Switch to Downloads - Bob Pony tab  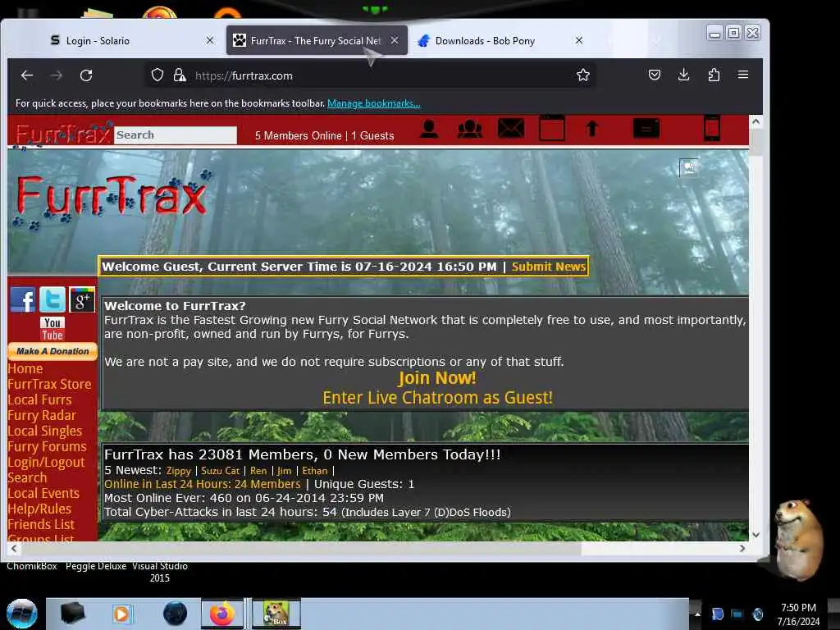(501, 41)
